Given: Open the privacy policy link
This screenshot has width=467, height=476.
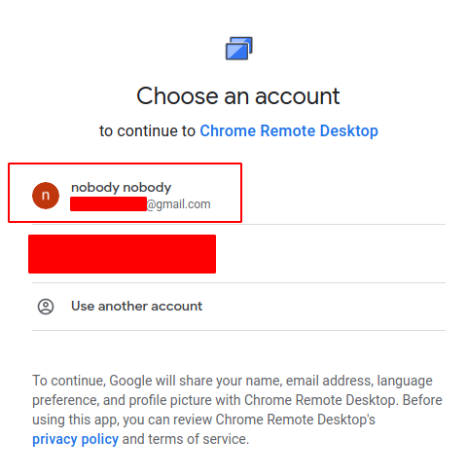Looking at the screenshot, I should pos(75,439).
